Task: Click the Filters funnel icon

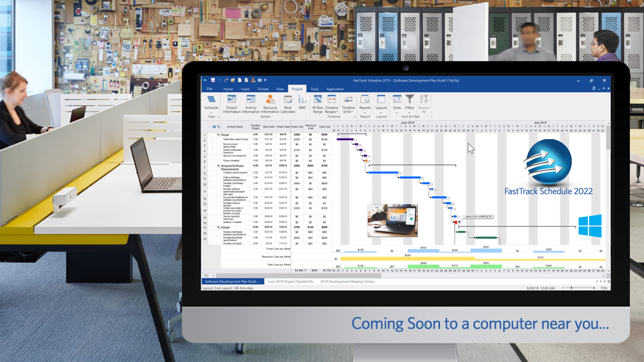Action: tap(409, 100)
